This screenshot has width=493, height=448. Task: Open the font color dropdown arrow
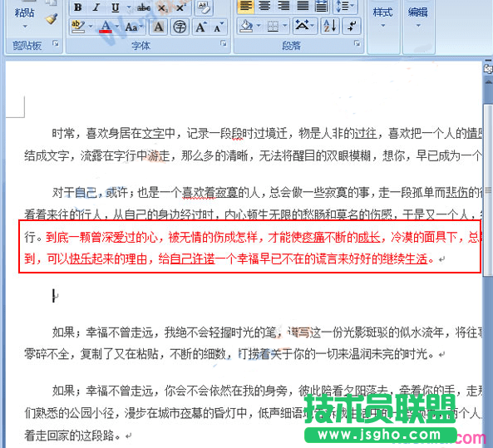117,27
